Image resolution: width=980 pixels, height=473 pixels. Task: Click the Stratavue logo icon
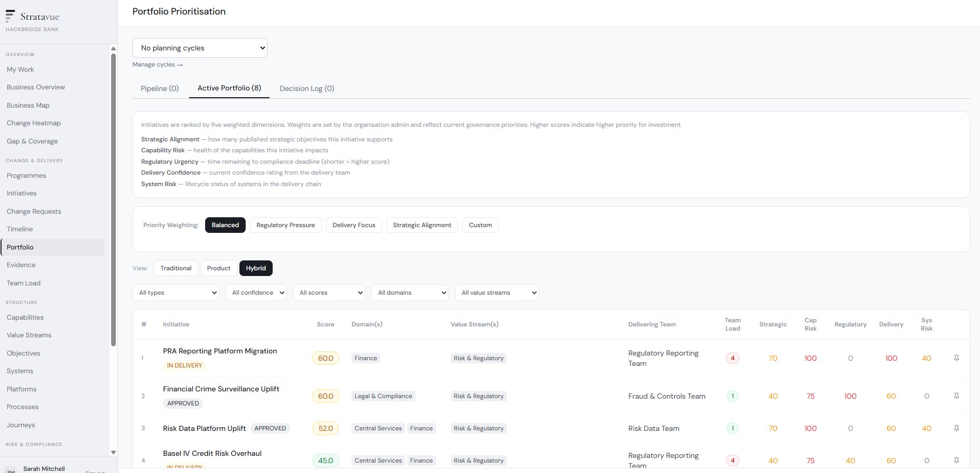(10, 16)
